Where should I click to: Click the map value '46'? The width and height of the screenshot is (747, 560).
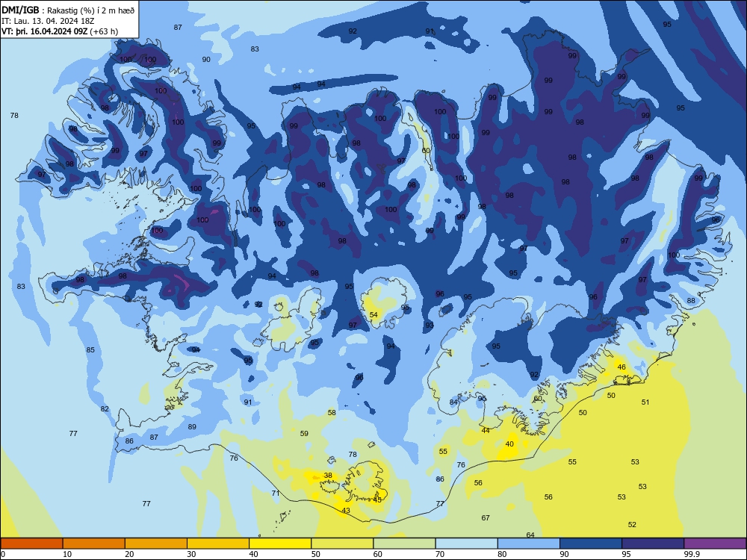(622, 367)
